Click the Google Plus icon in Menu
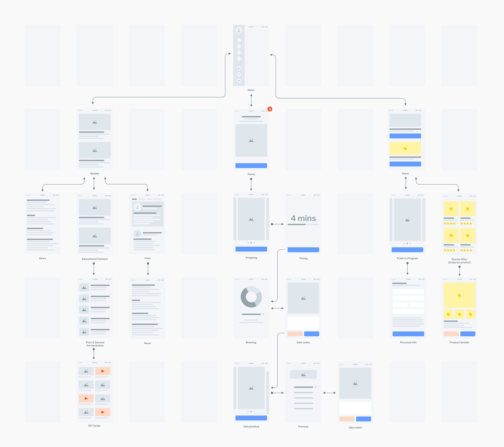Image resolution: width=504 pixels, height=447 pixels. tap(239, 68)
